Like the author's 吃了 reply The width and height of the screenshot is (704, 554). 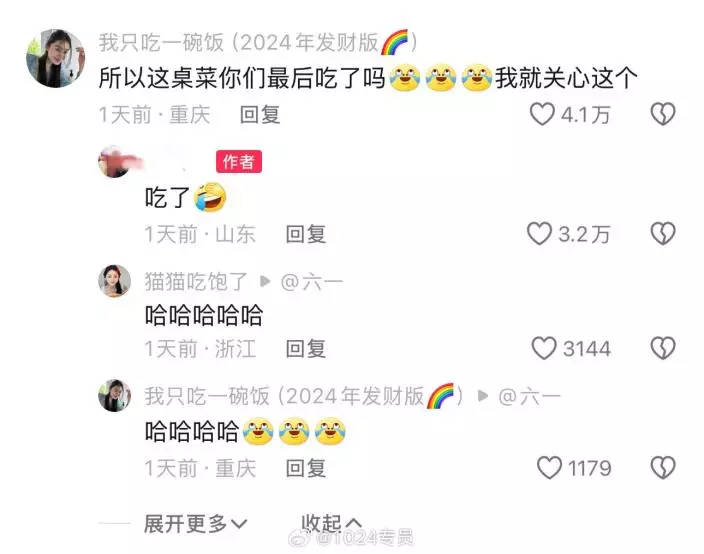[539, 233]
